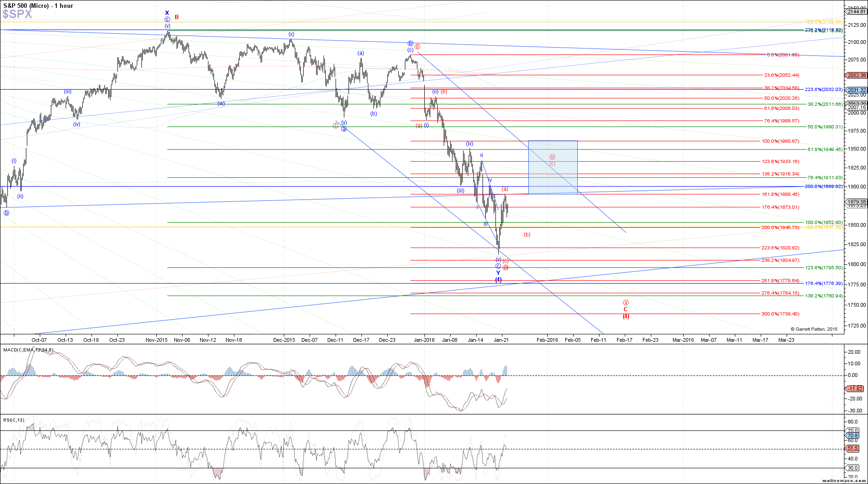868x484 pixels.
Task: Click the green "123.6%(1795.50)" extension label
Action: tap(824, 268)
